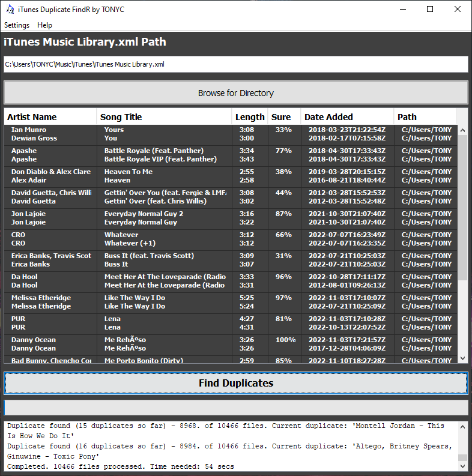Click the Find Duplicates button
This screenshot has width=472, height=476.
click(x=235, y=383)
